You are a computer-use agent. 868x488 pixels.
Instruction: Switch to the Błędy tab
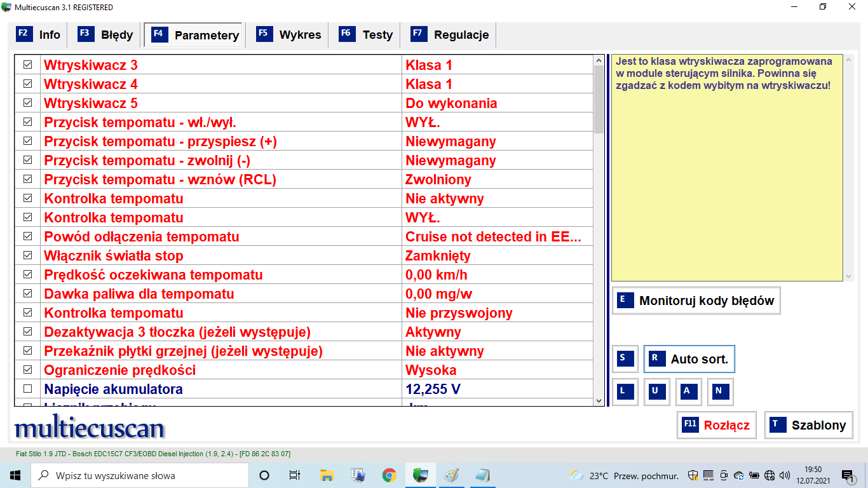tap(105, 35)
